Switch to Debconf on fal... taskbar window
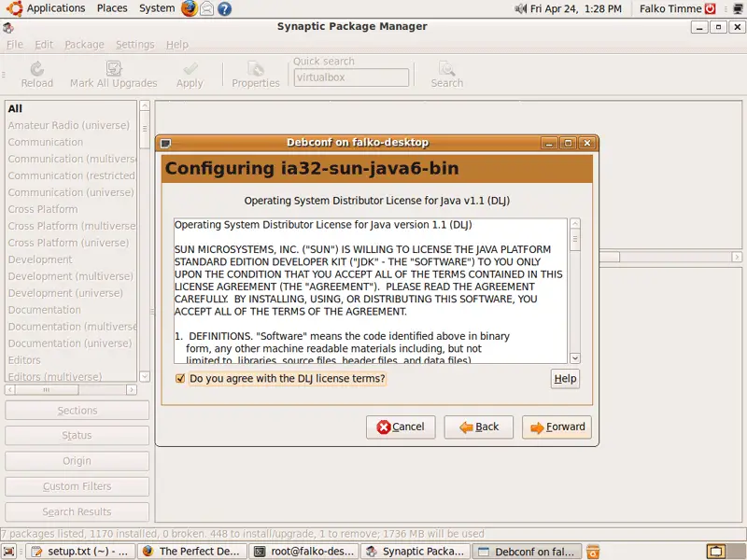 click(528, 552)
